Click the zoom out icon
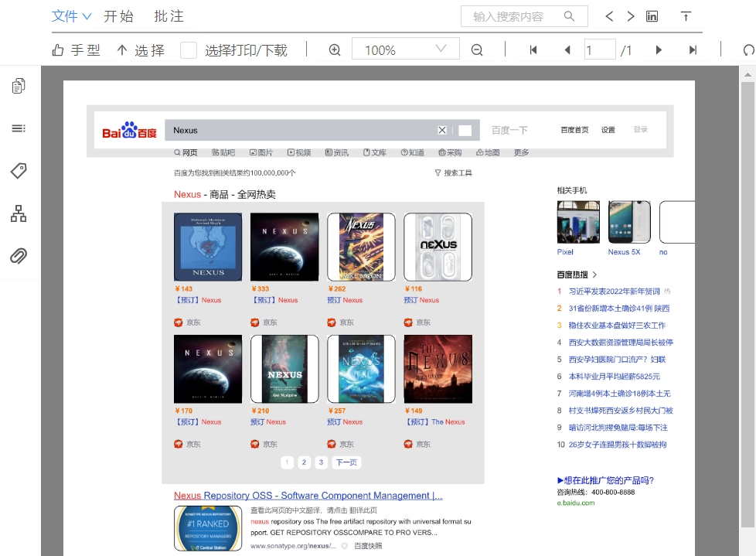 477,50
